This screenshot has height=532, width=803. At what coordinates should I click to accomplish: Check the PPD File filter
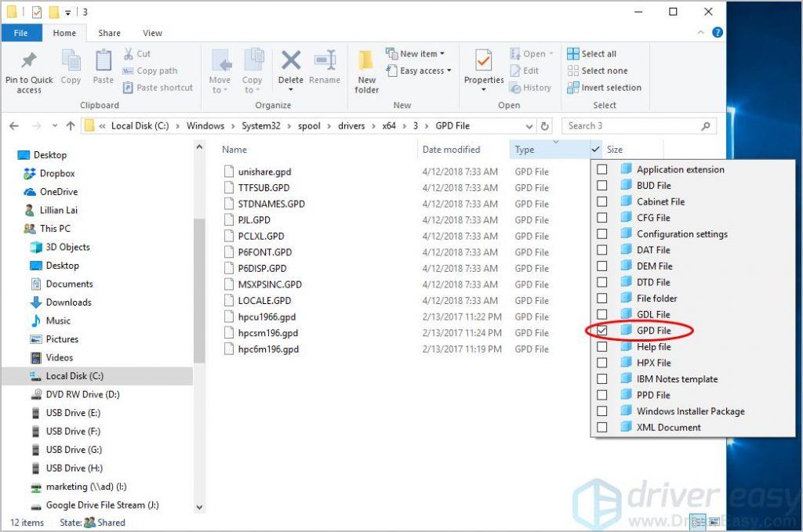coord(602,395)
